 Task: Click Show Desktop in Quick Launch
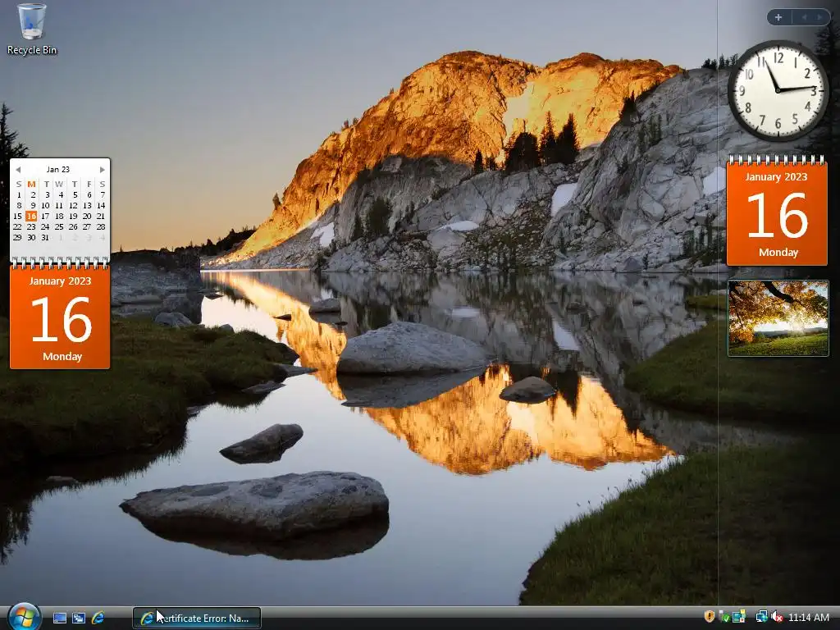[60, 618]
